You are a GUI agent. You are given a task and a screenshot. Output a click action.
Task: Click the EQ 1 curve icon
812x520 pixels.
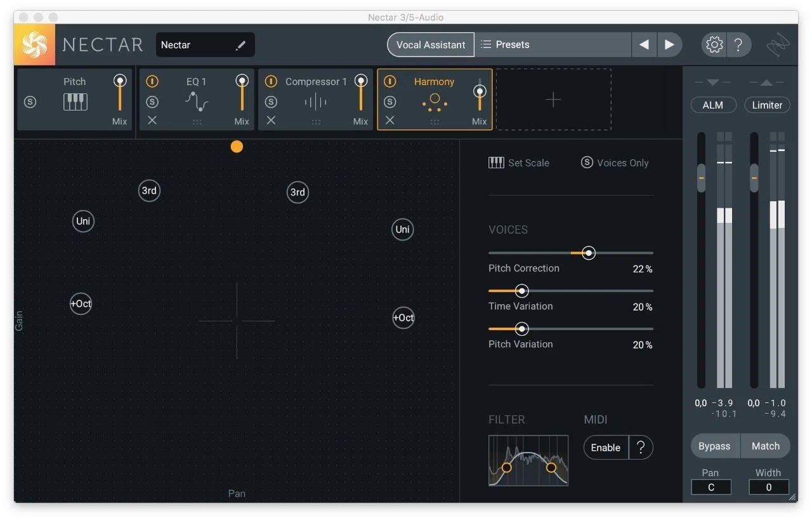click(197, 102)
